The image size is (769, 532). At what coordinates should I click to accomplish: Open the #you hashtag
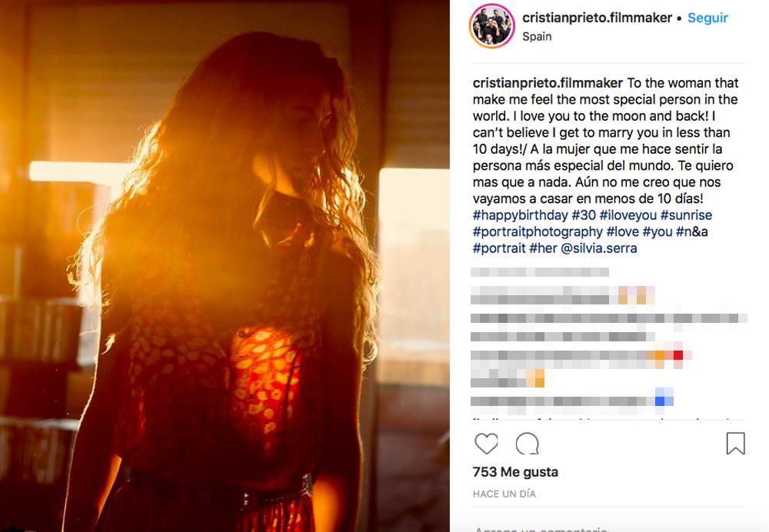657,232
